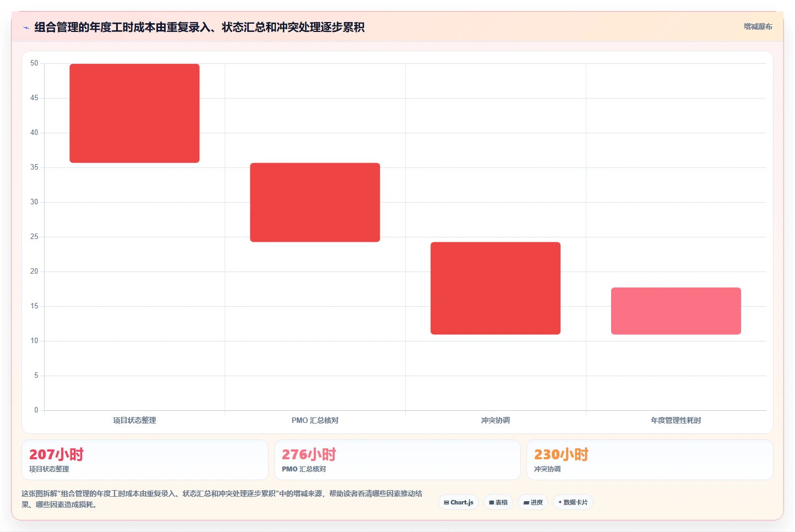Screen dimensions: 795x532
Task: Click the 项目状态整理 x-axis label
Action: [x=134, y=420]
